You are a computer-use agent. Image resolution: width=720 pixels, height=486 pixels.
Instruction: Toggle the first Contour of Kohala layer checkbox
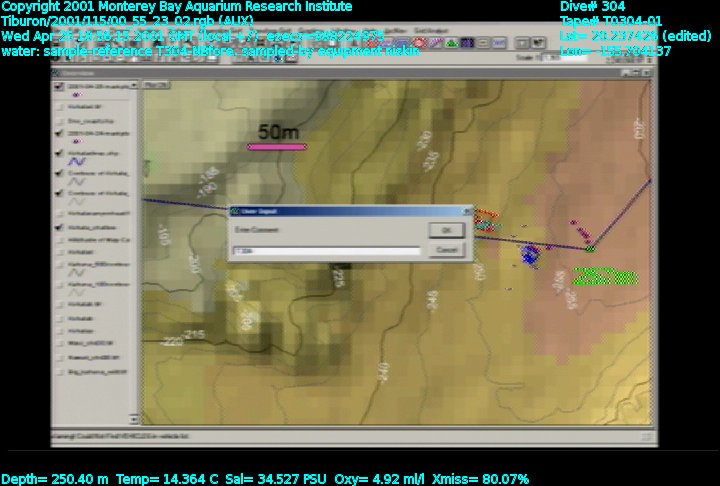click(60, 173)
